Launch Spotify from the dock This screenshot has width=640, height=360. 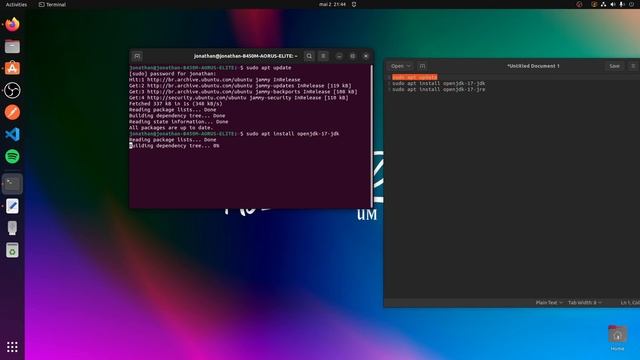click(x=12, y=156)
